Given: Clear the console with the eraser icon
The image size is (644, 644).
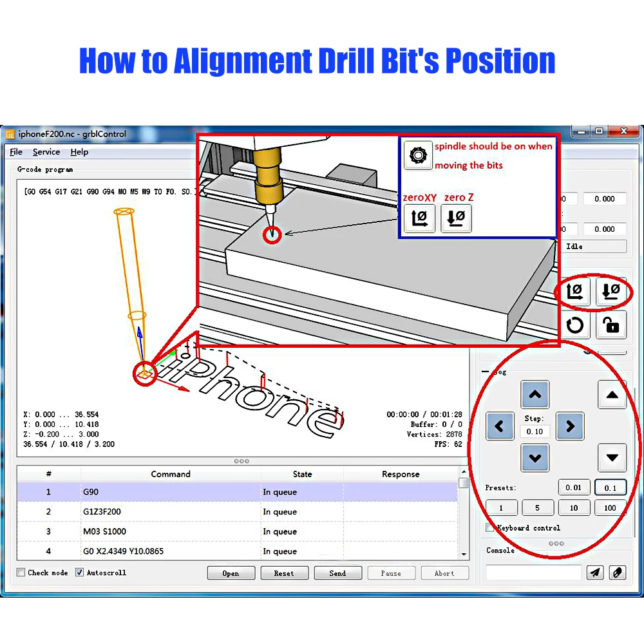Looking at the screenshot, I should [618, 572].
